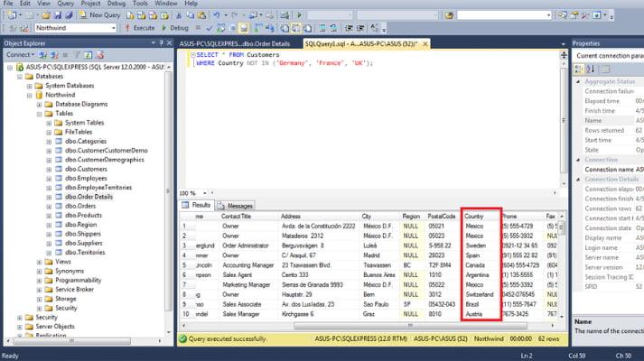The width and height of the screenshot is (644, 361).
Task: Click the Open File folder icon
Action: click(x=46, y=15)
